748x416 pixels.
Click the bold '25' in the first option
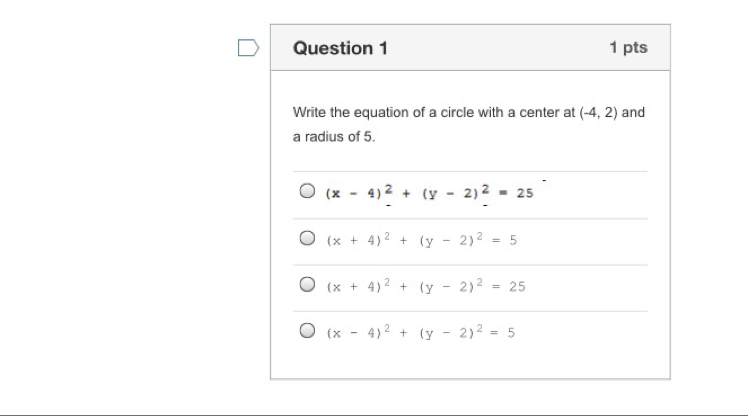pyautogui.click(x=525, y=193)
